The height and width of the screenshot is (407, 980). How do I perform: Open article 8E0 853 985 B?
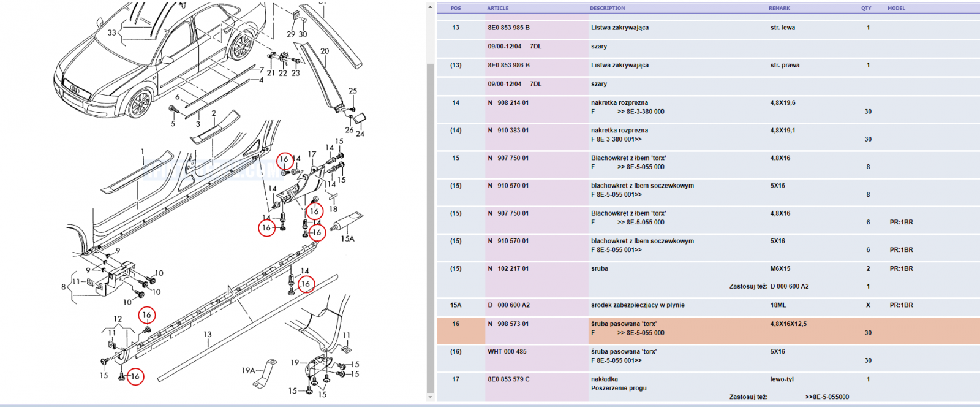(508, 28)
